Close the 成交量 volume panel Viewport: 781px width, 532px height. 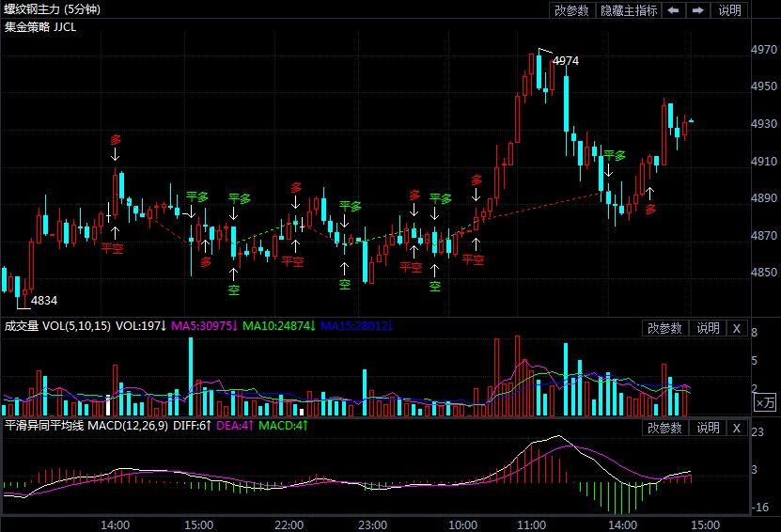(x=737, y=328)
